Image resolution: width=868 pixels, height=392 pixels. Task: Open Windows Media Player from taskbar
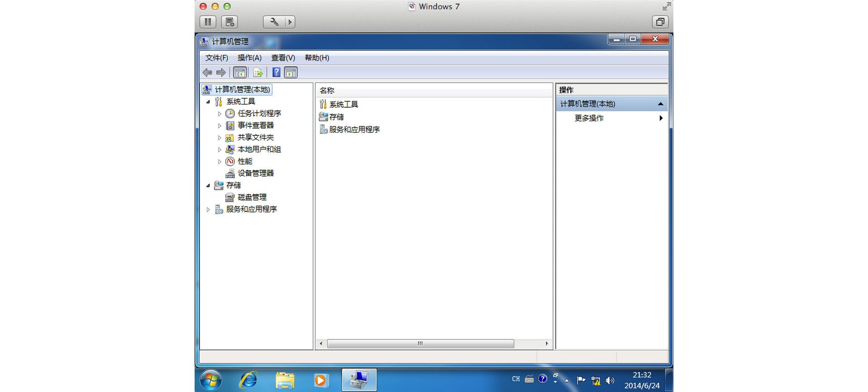click(x=320, y=380)
